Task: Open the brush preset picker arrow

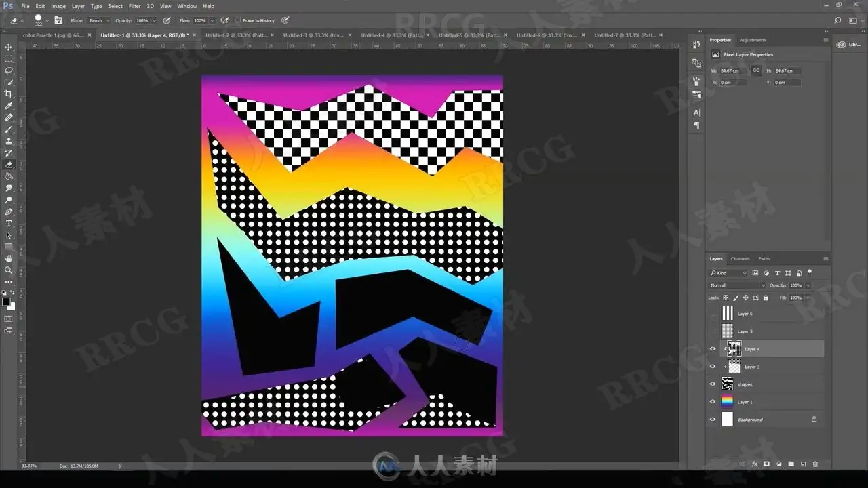Action: click(48, 21)
